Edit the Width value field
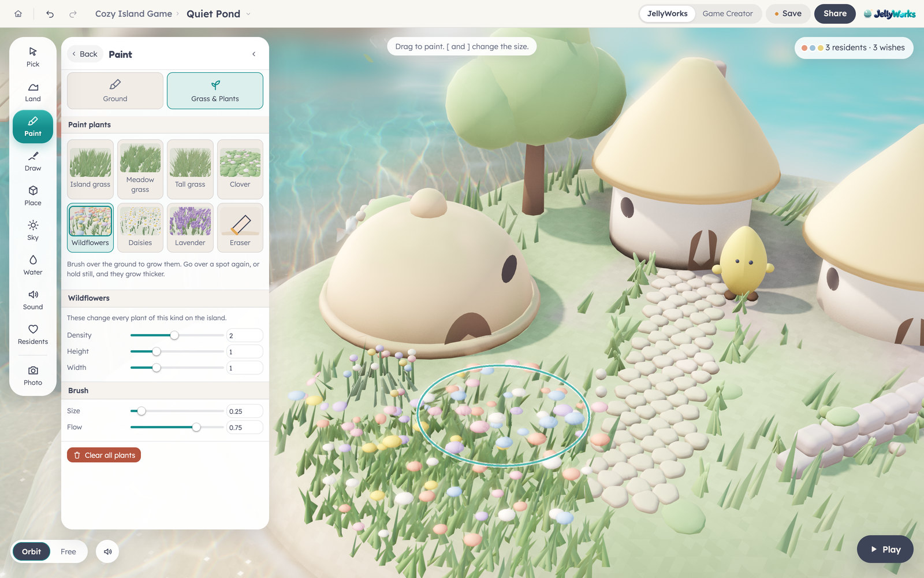924x578 pixels. coord(245,368)
